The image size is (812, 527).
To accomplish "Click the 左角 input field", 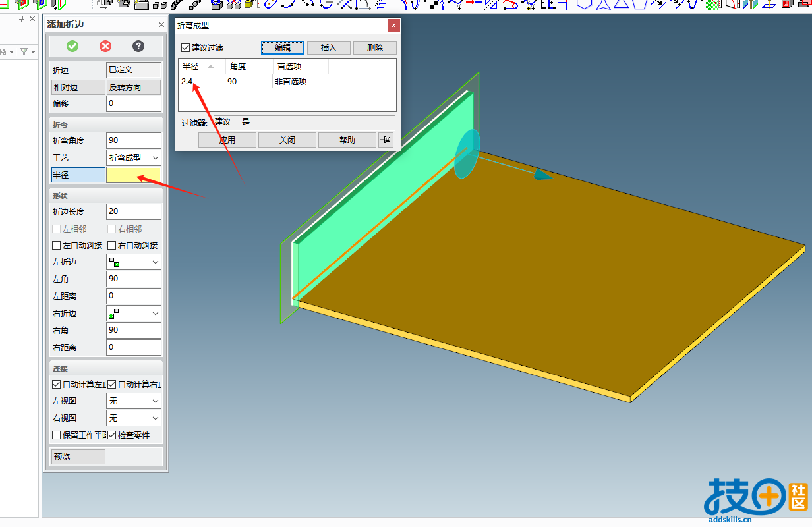I will pyautogui.click(x=134, y=279).
